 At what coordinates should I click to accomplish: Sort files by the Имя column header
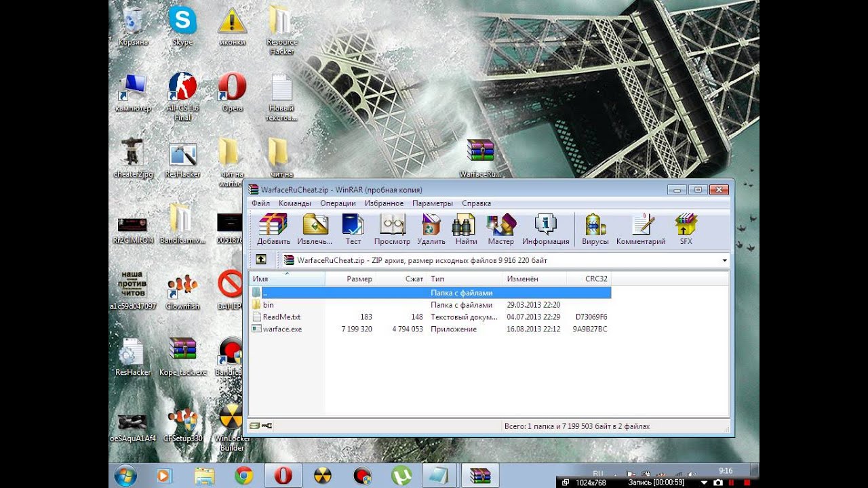288,279
